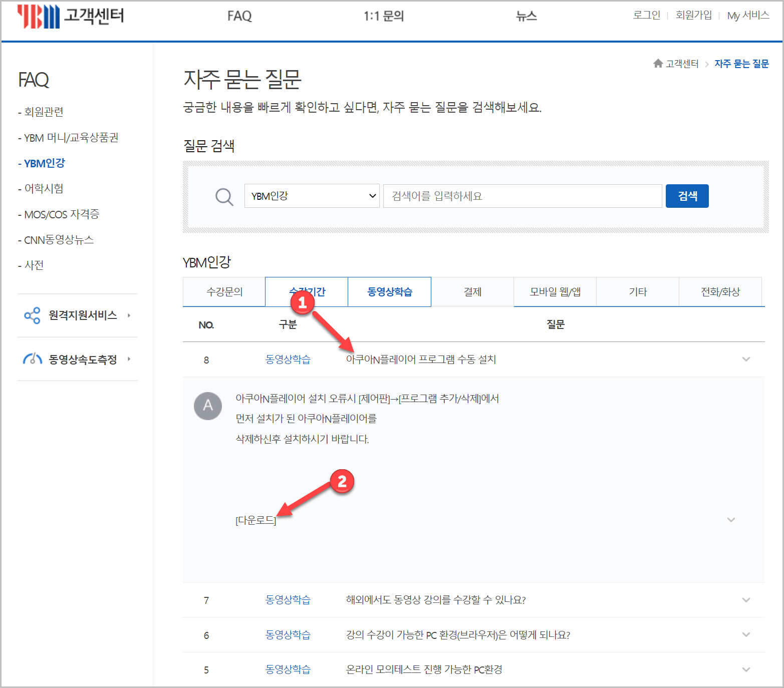Click the 회원가입 link

(x=694, y=15)
